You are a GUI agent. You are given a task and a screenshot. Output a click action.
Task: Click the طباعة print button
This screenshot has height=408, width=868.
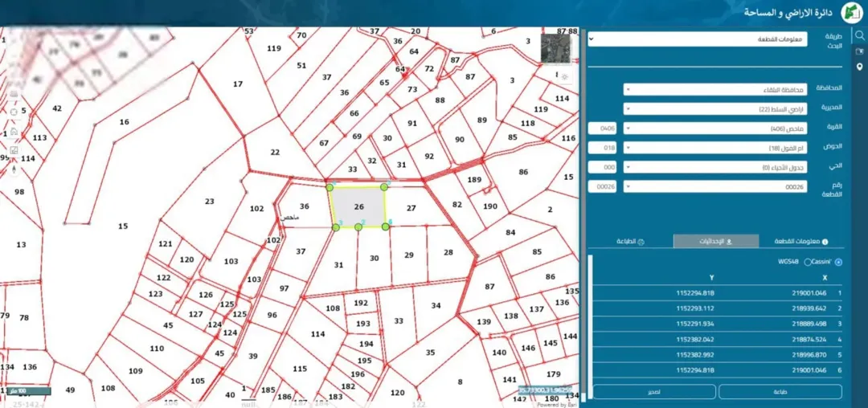(780, 391)
